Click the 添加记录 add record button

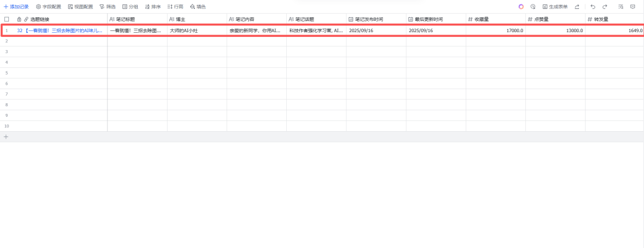[x=17, y=7]
